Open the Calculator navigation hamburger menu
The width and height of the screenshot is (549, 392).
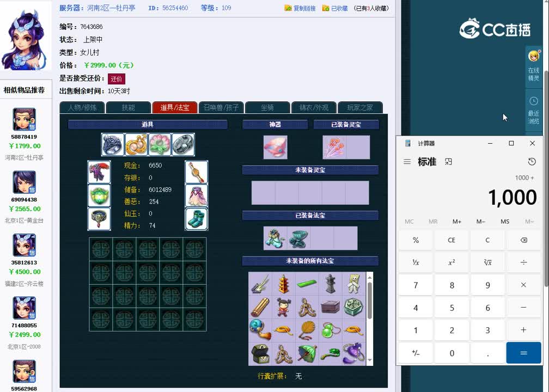coord(407,162)
